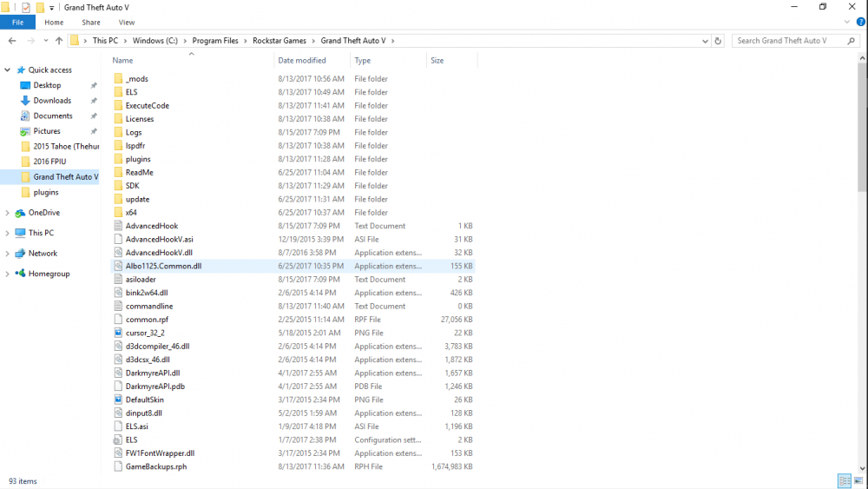Click Rockstar Games in the breadcrumb
The width and height of the screenshot is (868, 489).
click(x=279, y=41)
